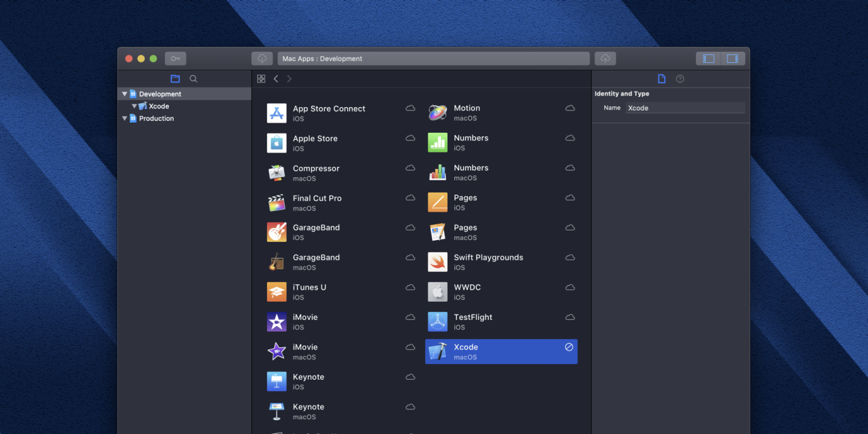Click the cloud upload button right of the path bar
Image resolution: width=868 pixels, height=434 pixels.
pyautogui.click(x=605, y=59)
